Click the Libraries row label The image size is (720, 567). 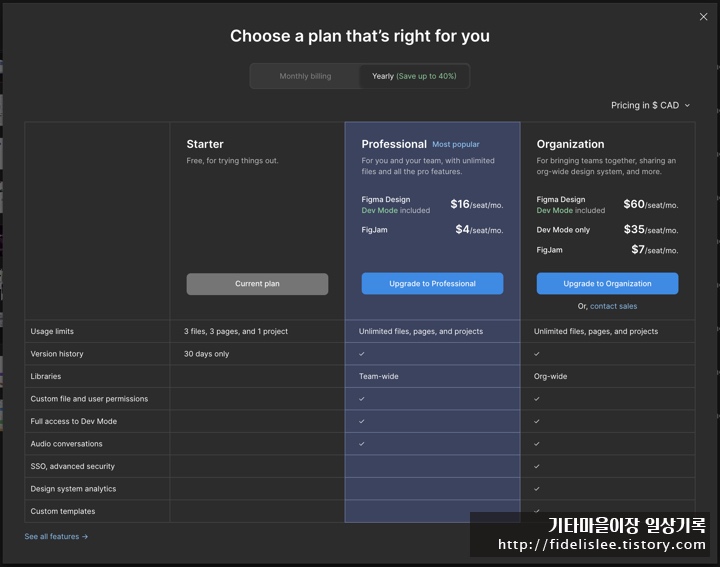pyautogui.click(x=45, y=376)
